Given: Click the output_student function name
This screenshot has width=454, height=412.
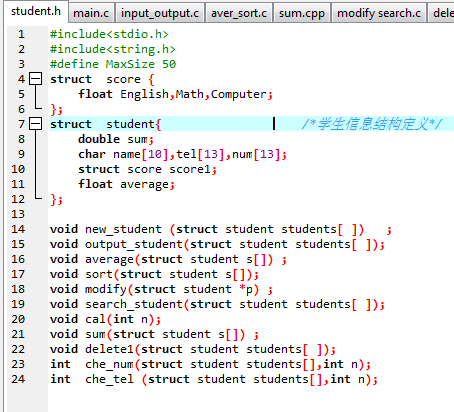Looking at the screenshot, I should coord(134,244).
